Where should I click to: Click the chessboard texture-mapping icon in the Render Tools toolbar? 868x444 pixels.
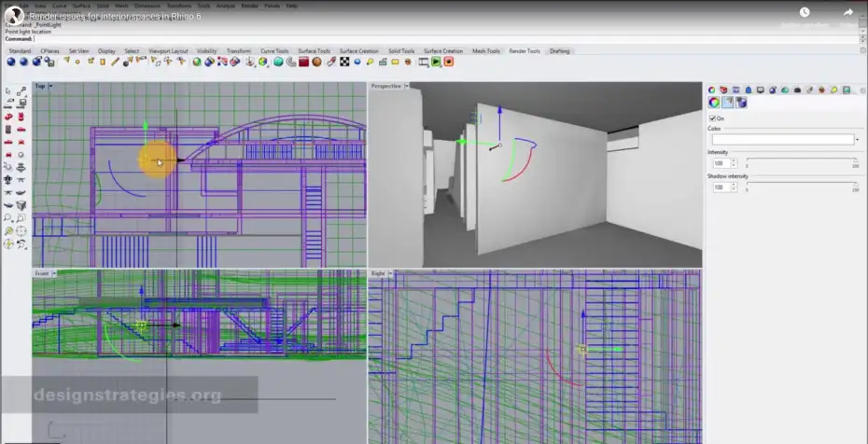pos(344,62)
